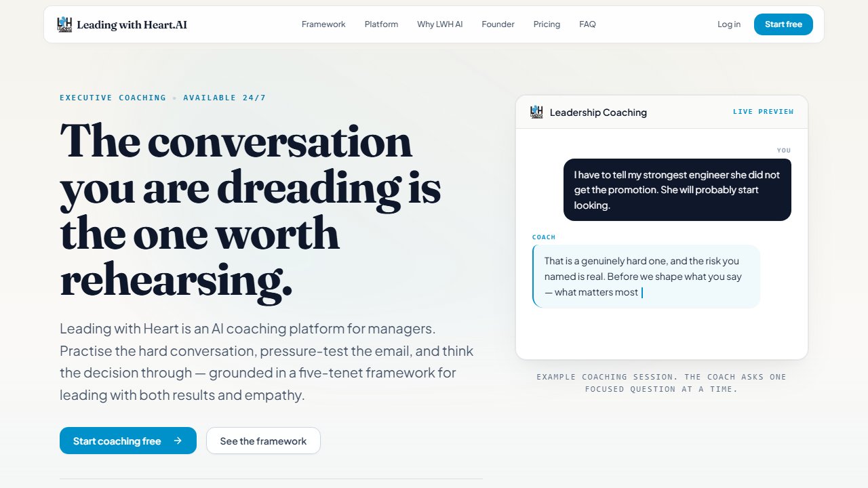Click the Leading with Heart.AI brand name

point(132,25)
